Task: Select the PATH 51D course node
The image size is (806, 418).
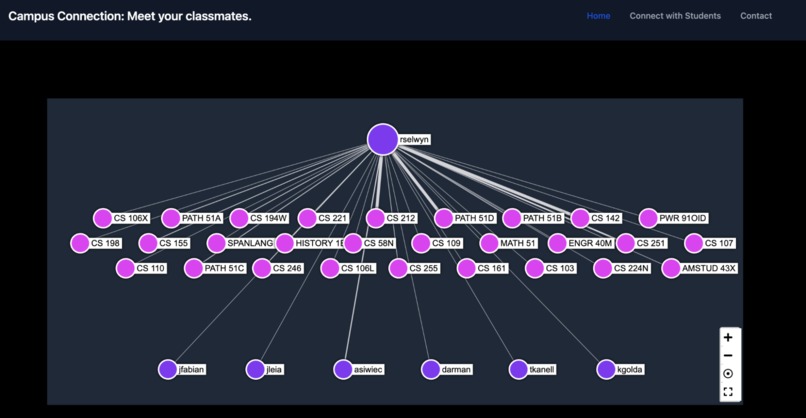Action: (444, 218)
